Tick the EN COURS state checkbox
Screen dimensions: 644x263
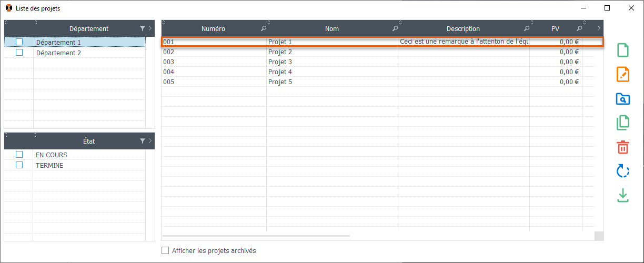pos(19,155)
